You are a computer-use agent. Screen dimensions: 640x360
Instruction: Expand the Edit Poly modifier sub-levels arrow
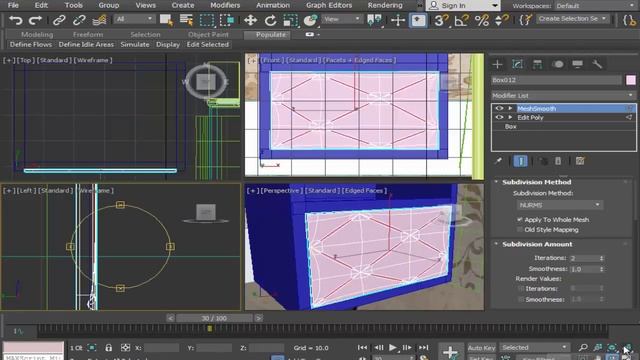[510, 117]
